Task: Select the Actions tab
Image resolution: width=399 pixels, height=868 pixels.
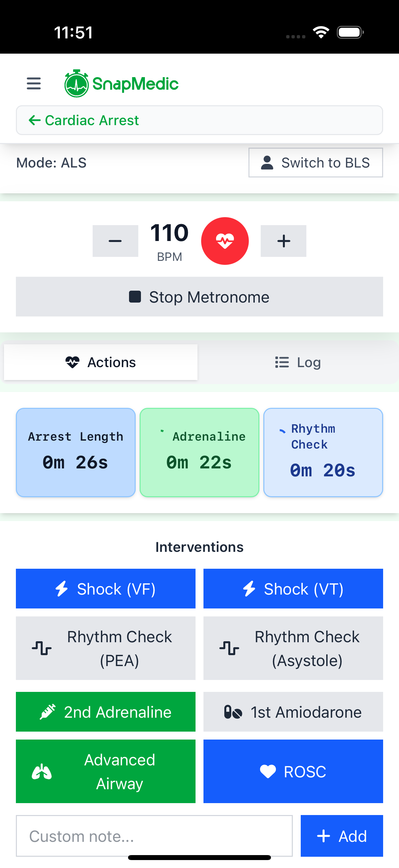Action: click(x=101, y=362)
